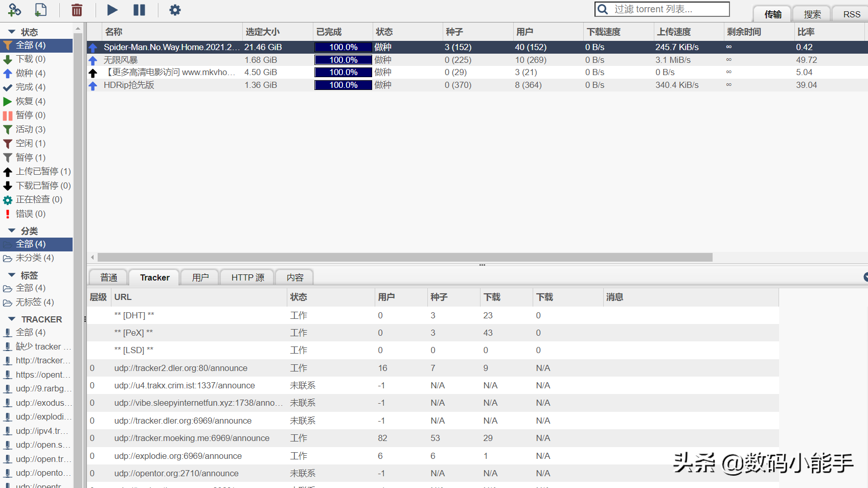This screenshot has width=868, height=488.
Task: Click the HDRip抢先版 progress bar
Action: (343, 85)
